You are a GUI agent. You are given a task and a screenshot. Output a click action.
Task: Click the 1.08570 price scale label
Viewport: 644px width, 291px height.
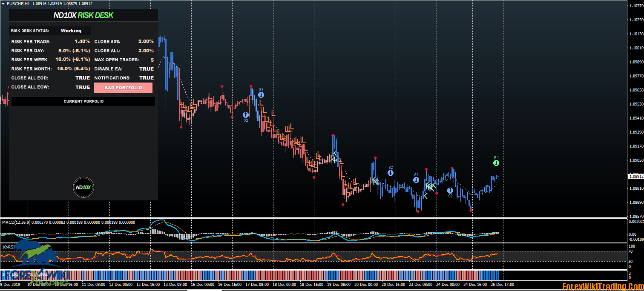(x=636, y=216)
